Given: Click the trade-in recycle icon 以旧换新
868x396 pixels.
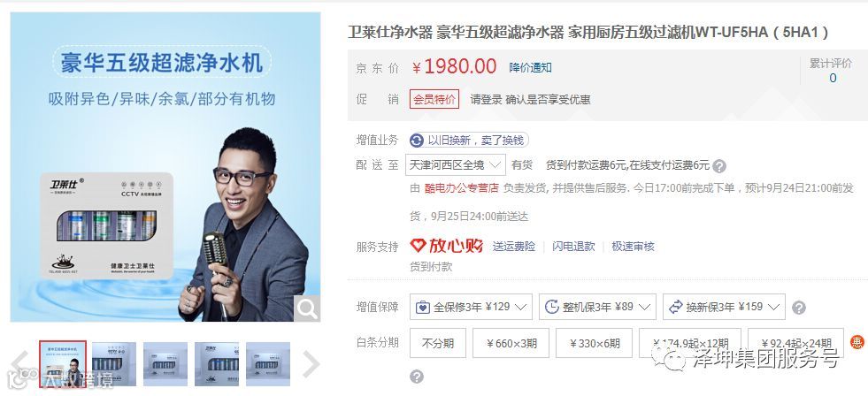Looking at the screenshot, I should coord(417,140).
